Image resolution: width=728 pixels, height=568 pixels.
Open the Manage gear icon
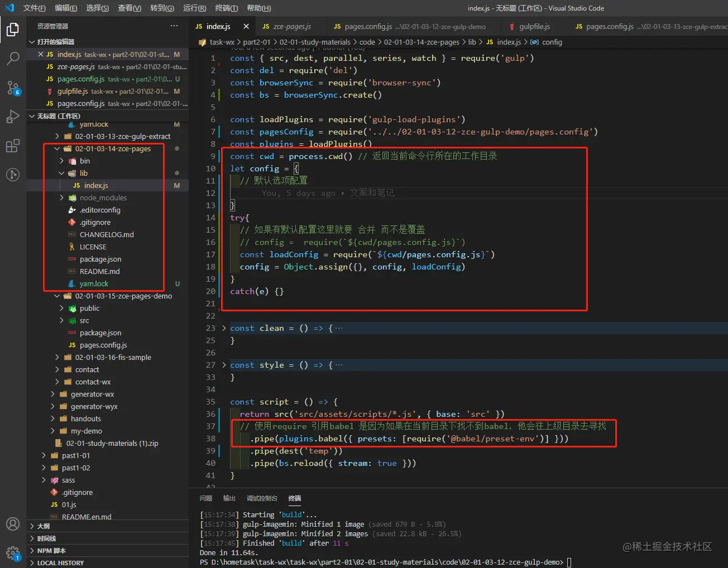12,552
